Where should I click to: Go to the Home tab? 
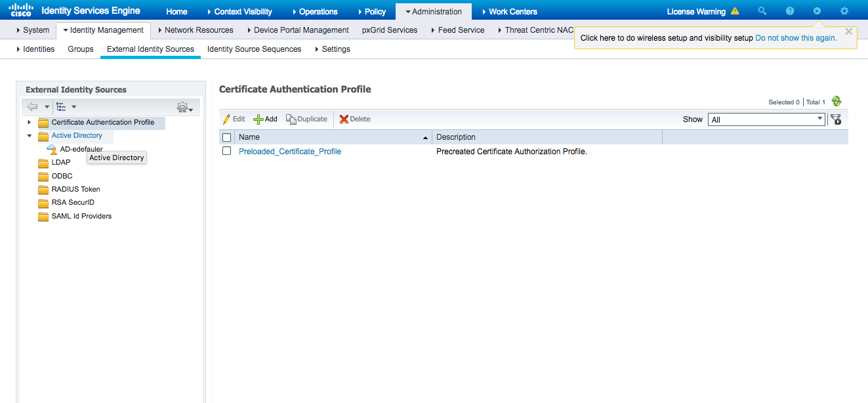(x=176, y=11)
